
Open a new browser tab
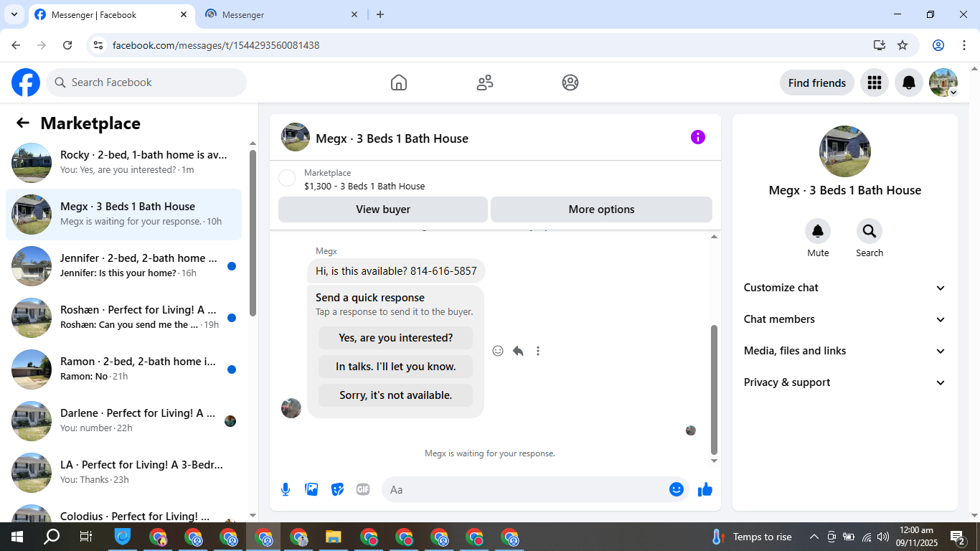point(380,14)
